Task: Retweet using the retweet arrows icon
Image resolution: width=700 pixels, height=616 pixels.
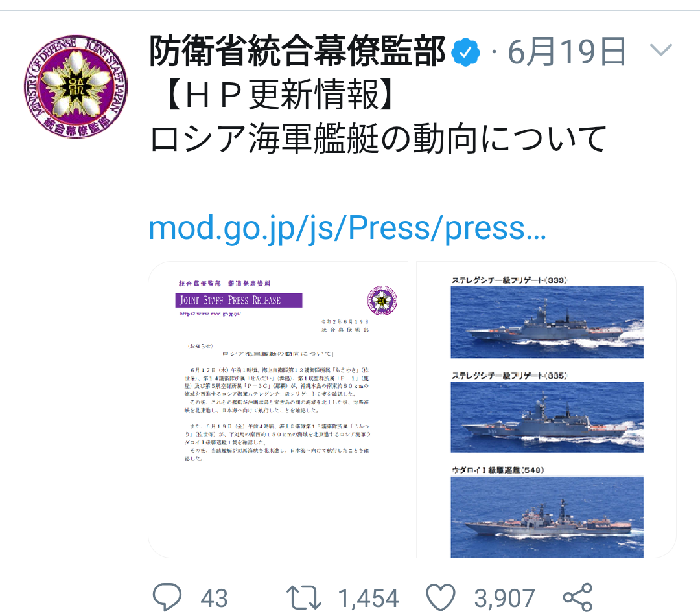Action: (x=303, y=598)
